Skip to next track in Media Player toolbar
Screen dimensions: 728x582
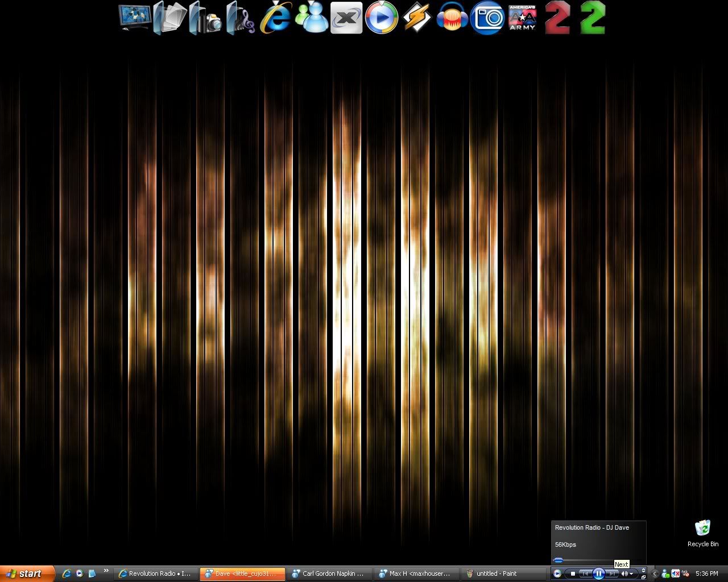(611, 573)
